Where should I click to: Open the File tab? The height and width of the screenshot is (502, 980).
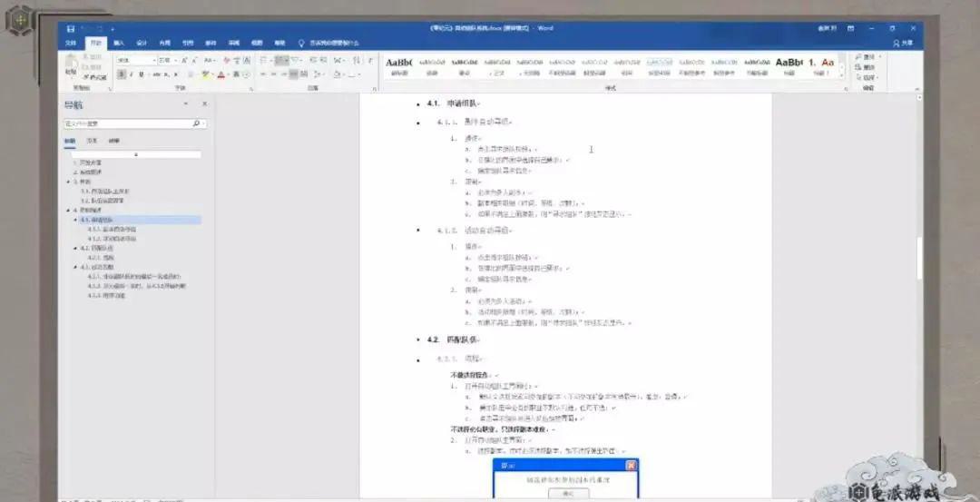tap(71, 44)
